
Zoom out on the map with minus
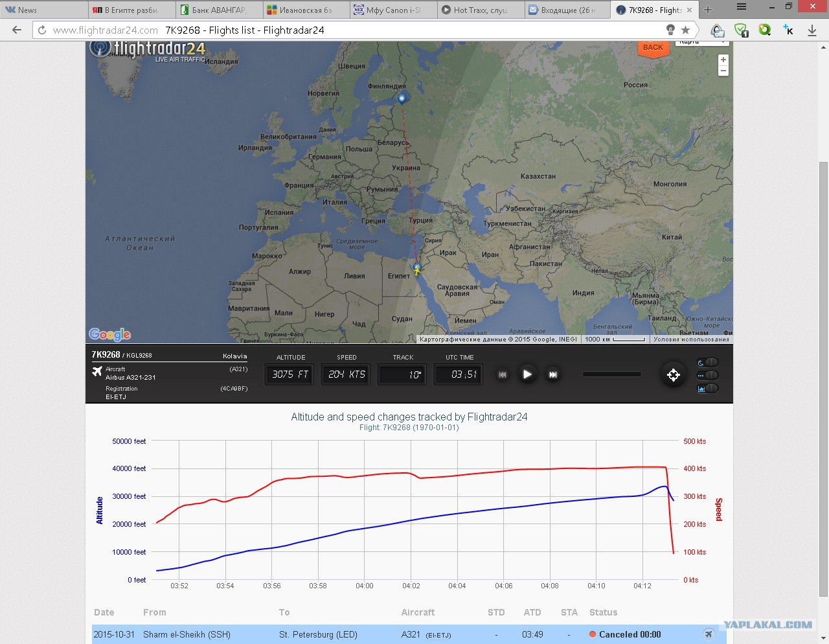pyautogui.click(x=723, y=71)
